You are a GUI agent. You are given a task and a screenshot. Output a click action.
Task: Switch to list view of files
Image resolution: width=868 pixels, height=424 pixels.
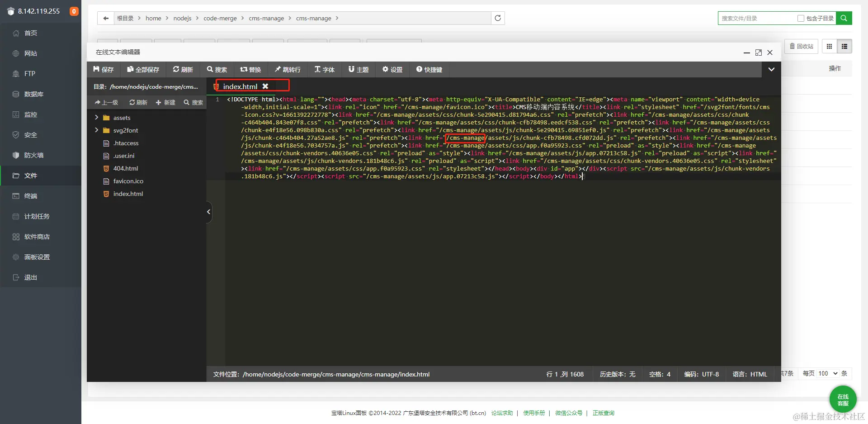(844, 46)
